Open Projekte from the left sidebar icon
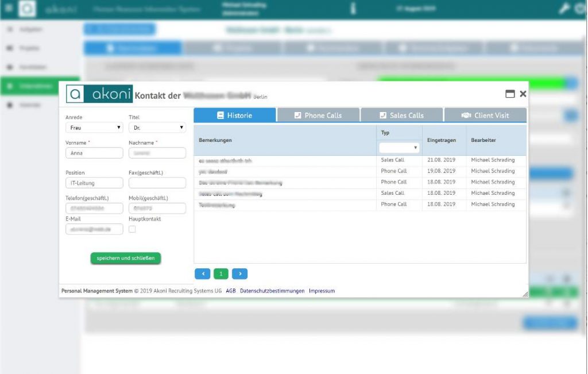The image size is (588, 374). point(9,48)
